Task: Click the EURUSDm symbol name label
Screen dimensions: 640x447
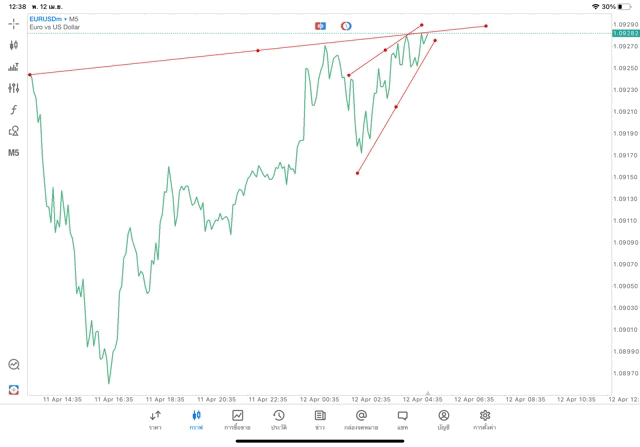Action: 47,18
